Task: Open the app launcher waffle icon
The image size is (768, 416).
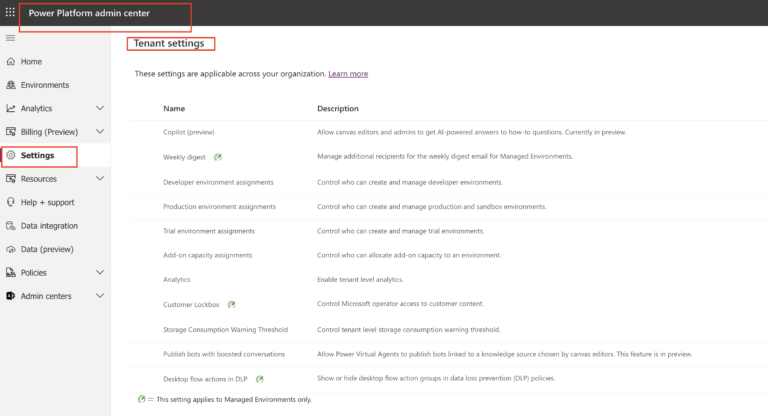Action: click(10, 12)
